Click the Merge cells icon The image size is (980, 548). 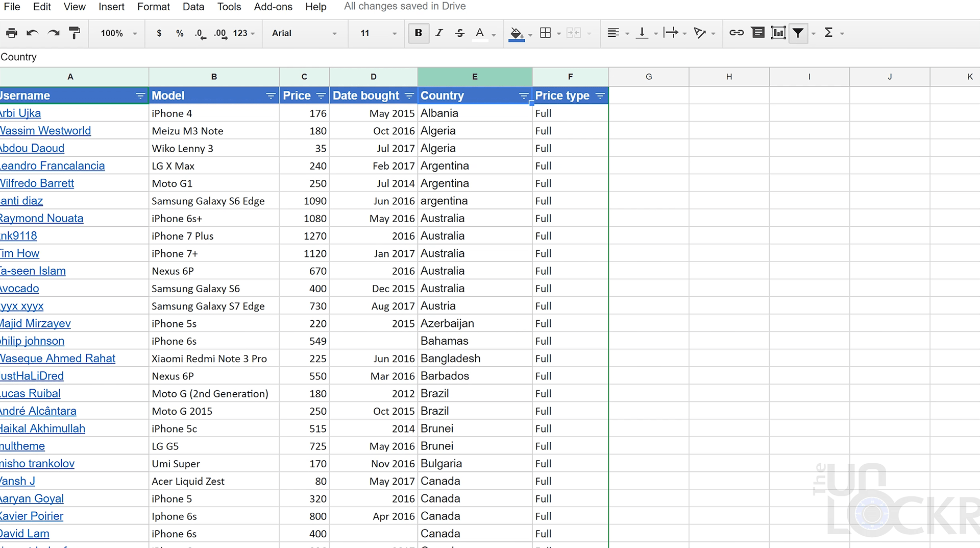tap(574, 33)
